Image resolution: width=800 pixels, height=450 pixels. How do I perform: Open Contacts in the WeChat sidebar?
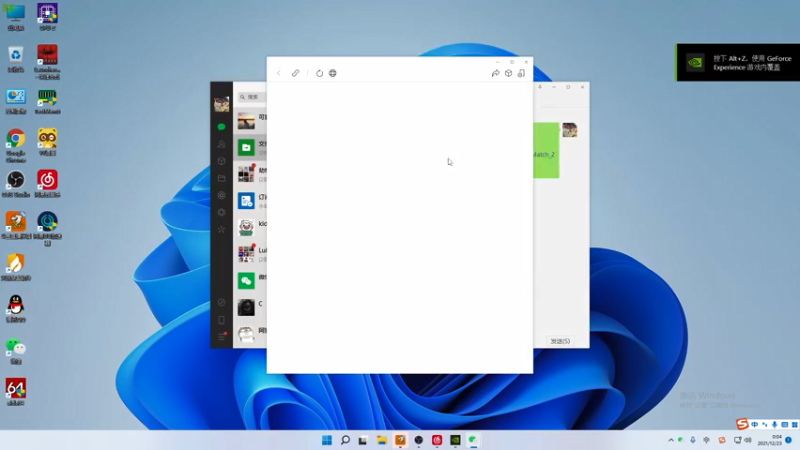221,144
